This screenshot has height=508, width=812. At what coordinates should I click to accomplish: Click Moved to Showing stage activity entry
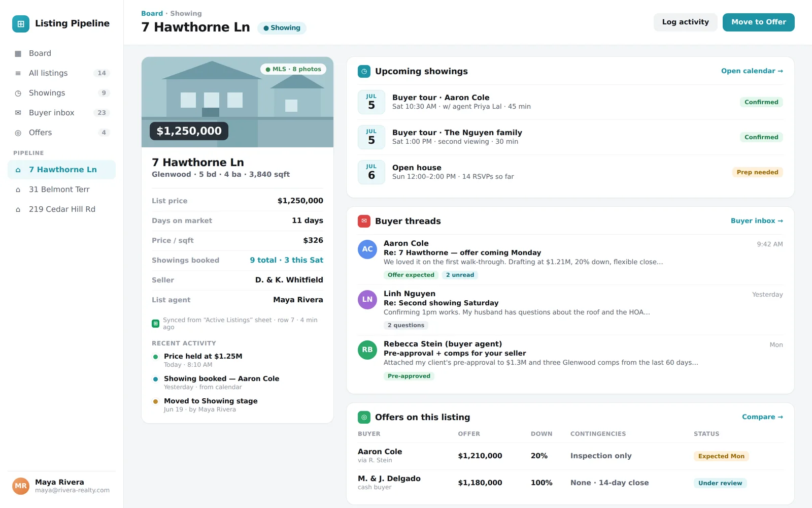pos(238,405)
